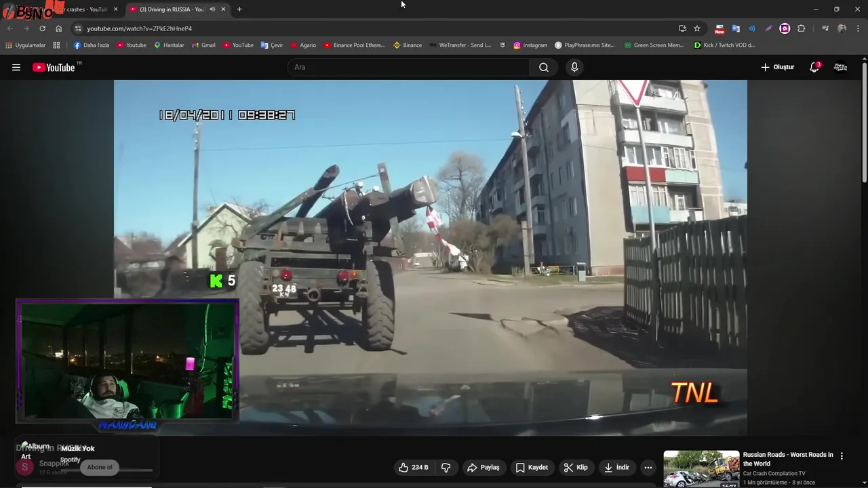Screen dimensions: 868x488
Task: Open Daha Fazla Facebook bookmark
Action: point(91,45)
